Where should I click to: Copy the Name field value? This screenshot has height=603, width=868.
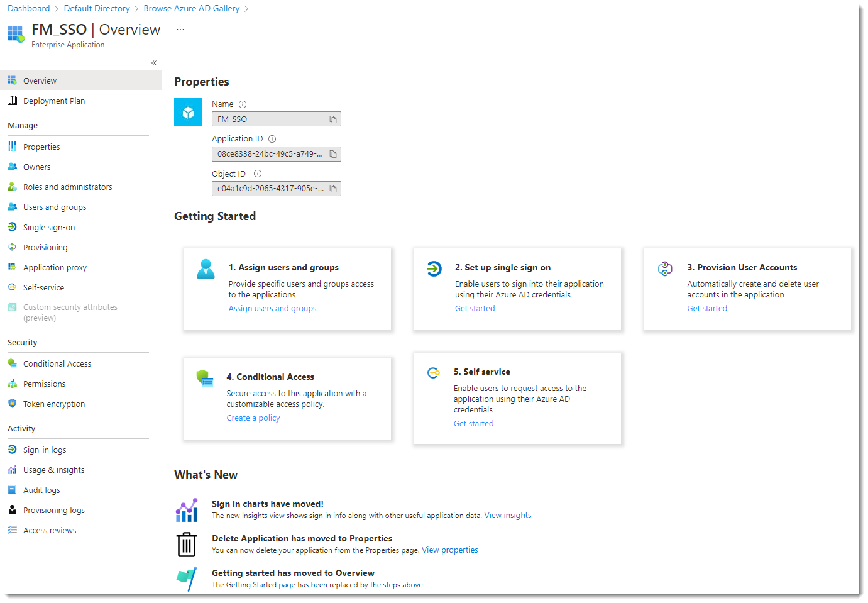(x=333, y=119)
